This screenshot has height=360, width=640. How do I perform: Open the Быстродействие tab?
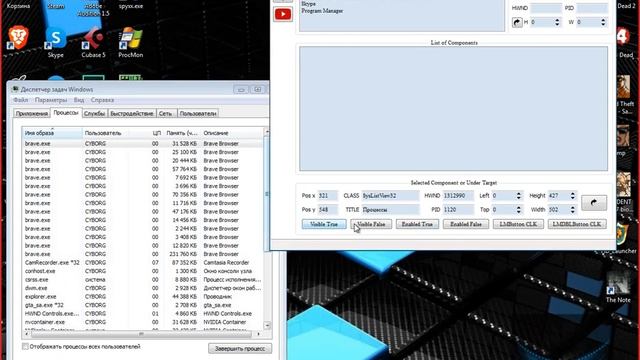coord(132,113)
